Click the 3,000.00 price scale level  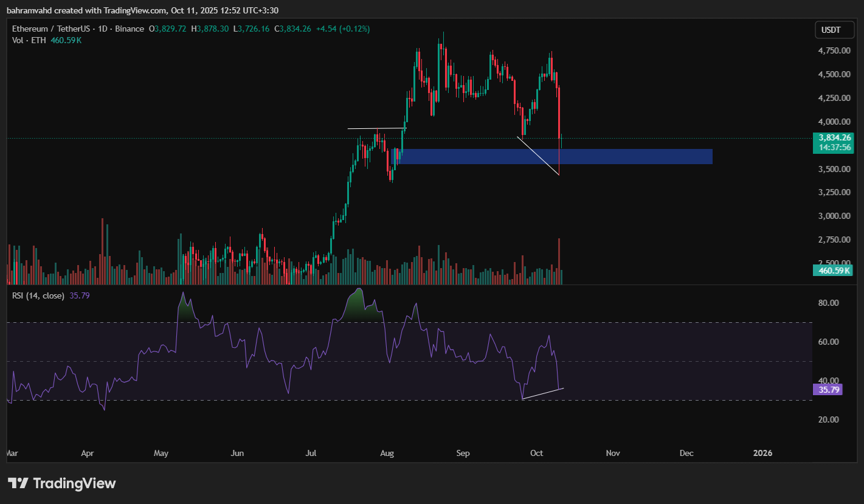833,216
